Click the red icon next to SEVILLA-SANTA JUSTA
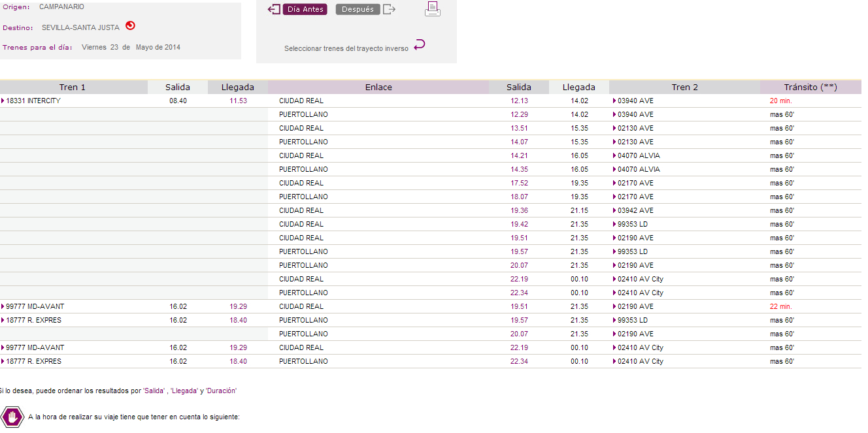This screenshot has height=433, width=868. pos(130,26)
